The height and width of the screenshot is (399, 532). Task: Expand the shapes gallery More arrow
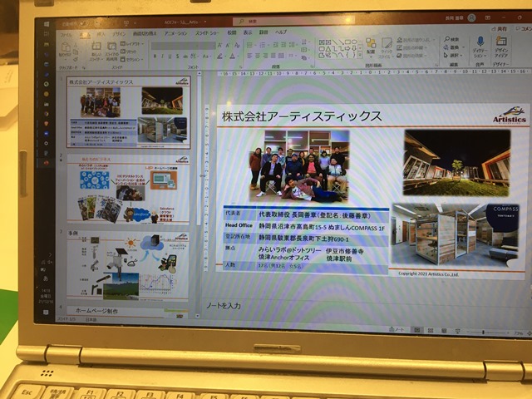click(x=360, y=55)
